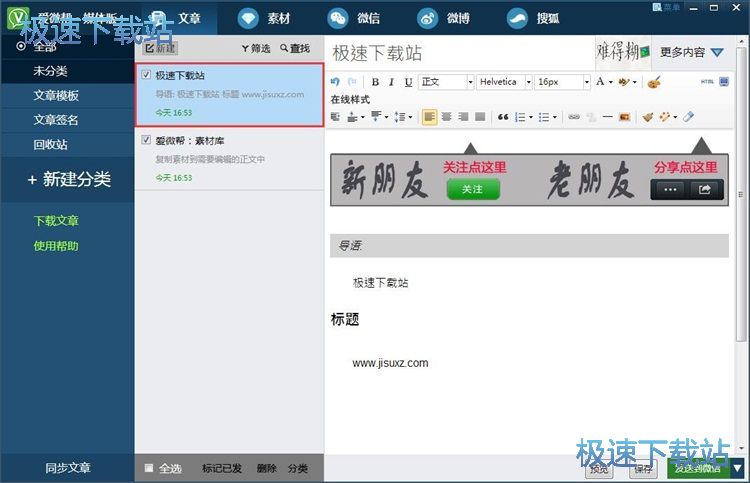Click the format brush icon

tap(648, 117)
